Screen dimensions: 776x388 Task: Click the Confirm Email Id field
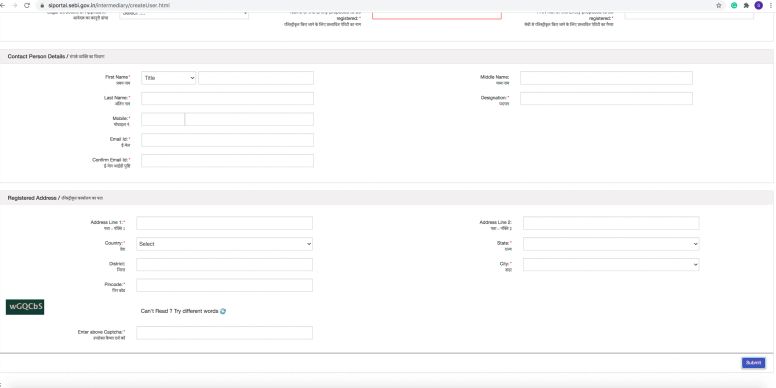pos(227,161)
